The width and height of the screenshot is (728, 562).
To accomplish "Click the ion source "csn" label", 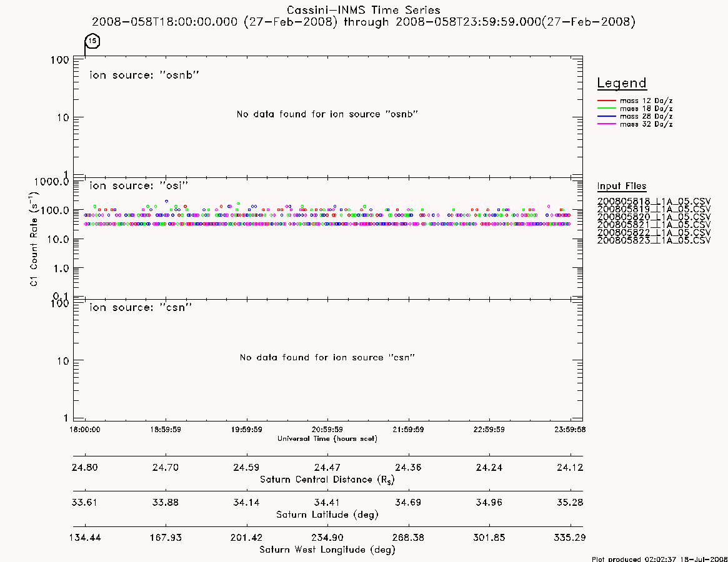I will (141, 307).
